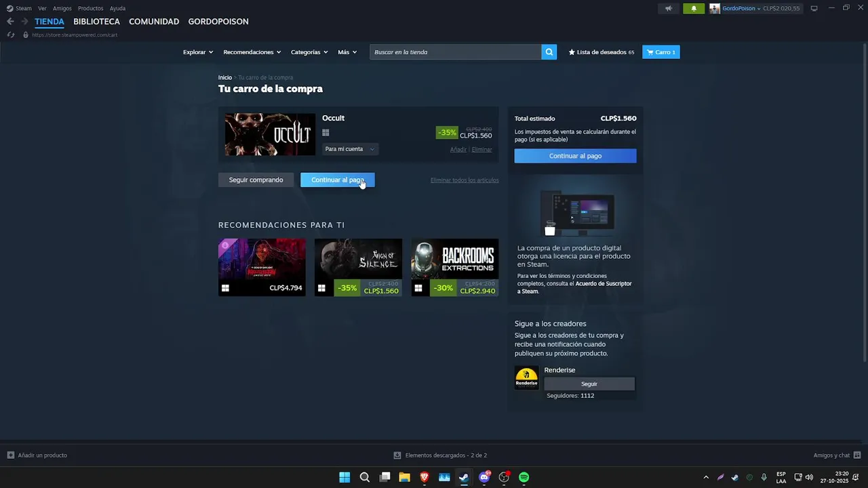Open the Productos menu
Viewport: 868px width, 488px height.
click(x=91, y=8)
